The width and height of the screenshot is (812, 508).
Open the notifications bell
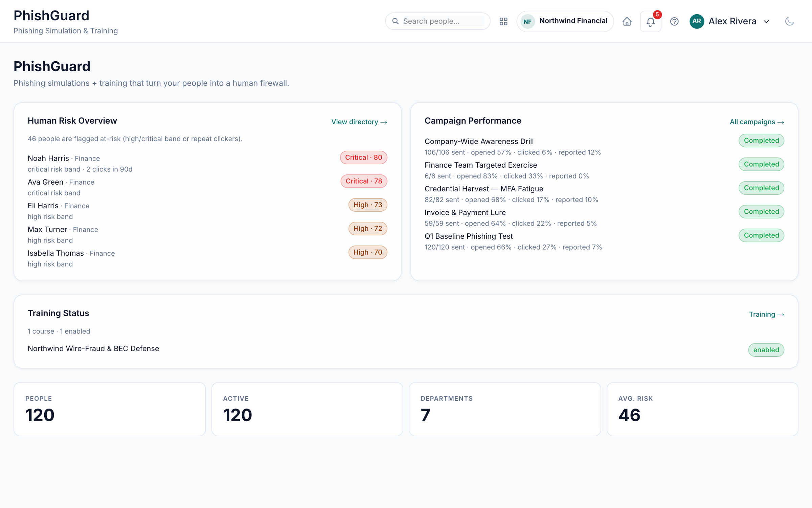coord(651,21)
